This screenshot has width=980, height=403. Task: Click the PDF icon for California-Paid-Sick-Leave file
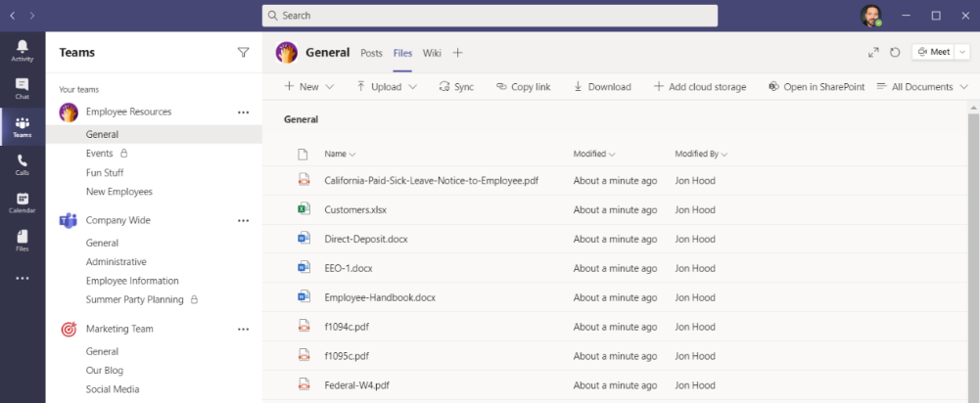303,180
